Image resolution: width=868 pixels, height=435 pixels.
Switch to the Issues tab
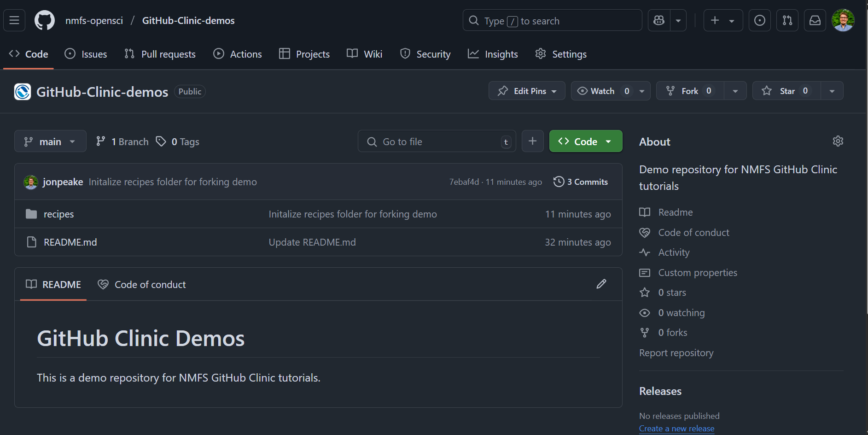(86, 54)
